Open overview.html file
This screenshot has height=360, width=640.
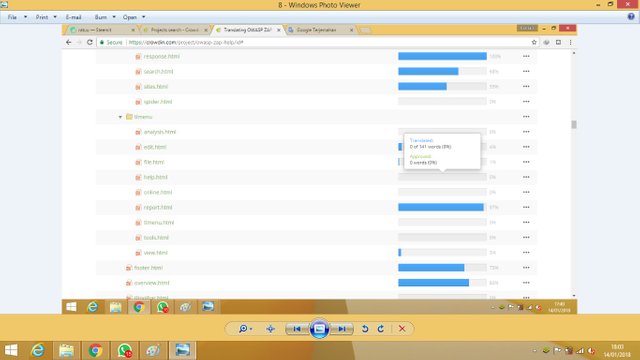(x=151, y=283)
